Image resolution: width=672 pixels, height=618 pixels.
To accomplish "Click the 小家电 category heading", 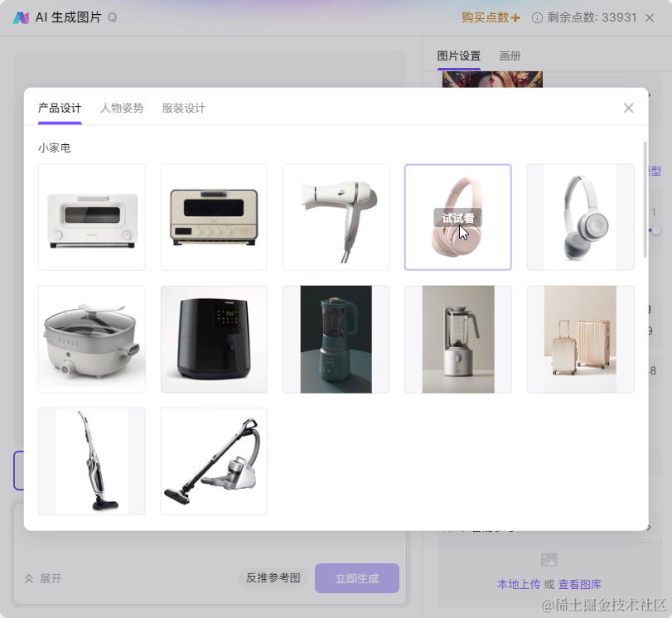I will tap(54, 147).
